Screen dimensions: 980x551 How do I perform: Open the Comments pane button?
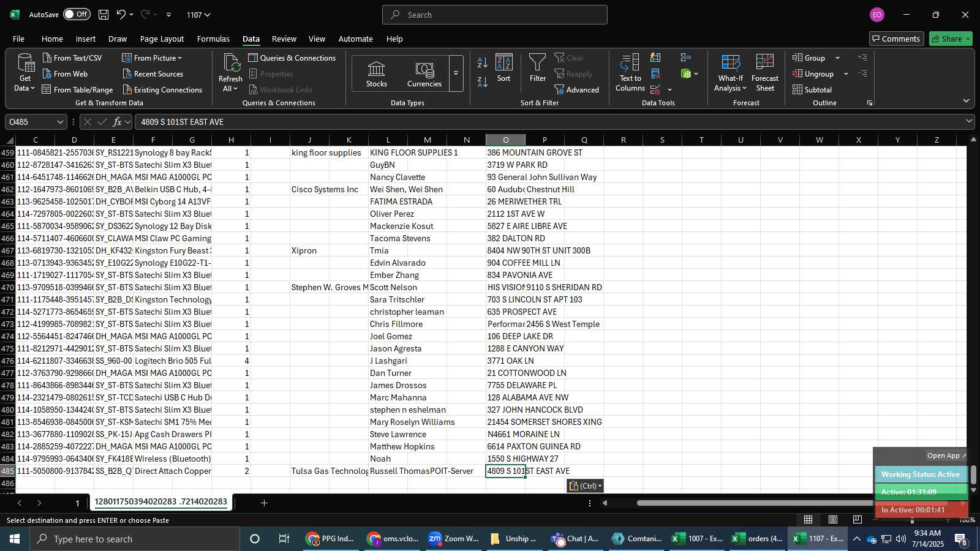pos(896,39)
